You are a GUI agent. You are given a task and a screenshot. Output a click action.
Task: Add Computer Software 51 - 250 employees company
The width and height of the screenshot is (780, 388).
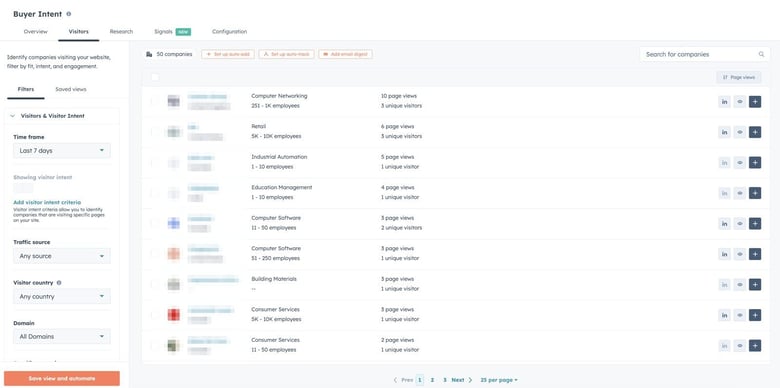point(755,254)
